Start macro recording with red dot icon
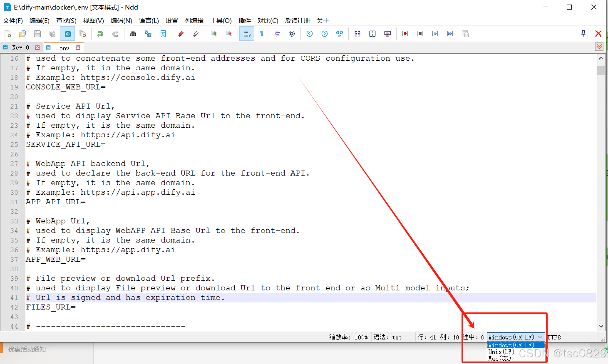The image size is (608, 364). click(x=405, y=34)
